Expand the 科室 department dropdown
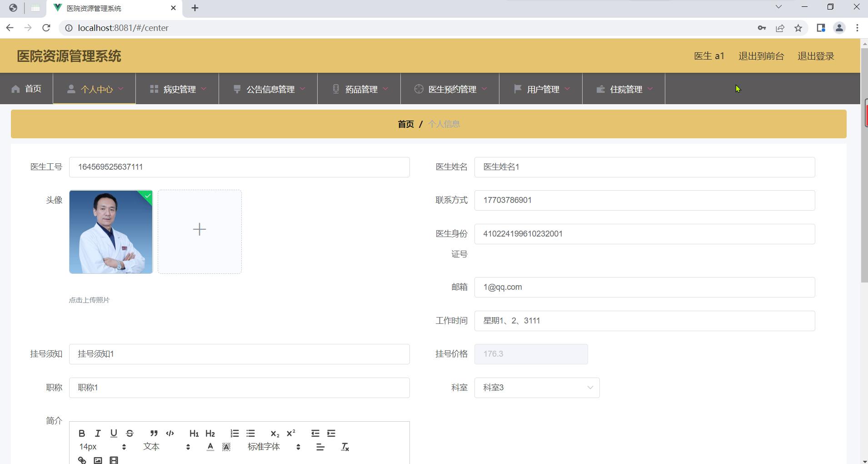The image size is (868, 464). coord(537,388)
